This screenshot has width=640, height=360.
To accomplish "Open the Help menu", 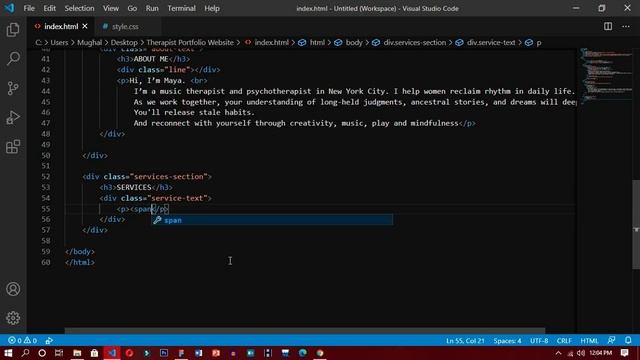I will [212, 8].
